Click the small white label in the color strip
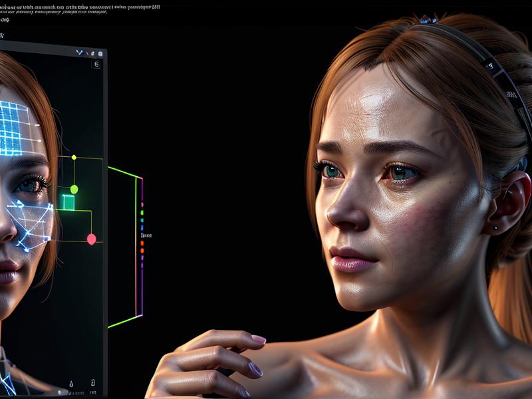Screen dimensions: 532x399 [146, 235]
